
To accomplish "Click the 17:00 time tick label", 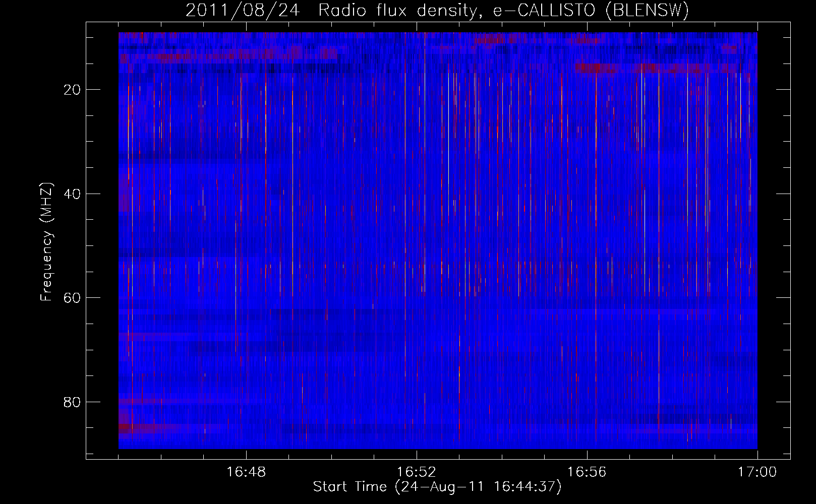I will click(757, 472).
